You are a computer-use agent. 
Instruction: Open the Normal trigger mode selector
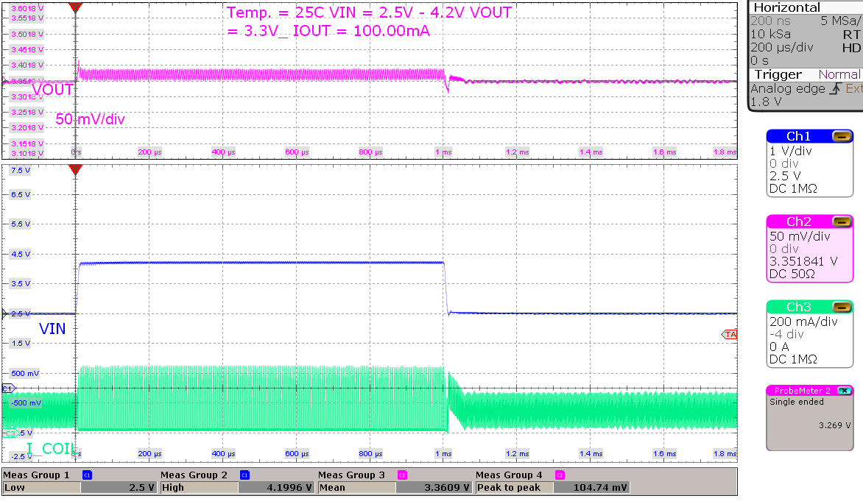click(x=839, y=74)
